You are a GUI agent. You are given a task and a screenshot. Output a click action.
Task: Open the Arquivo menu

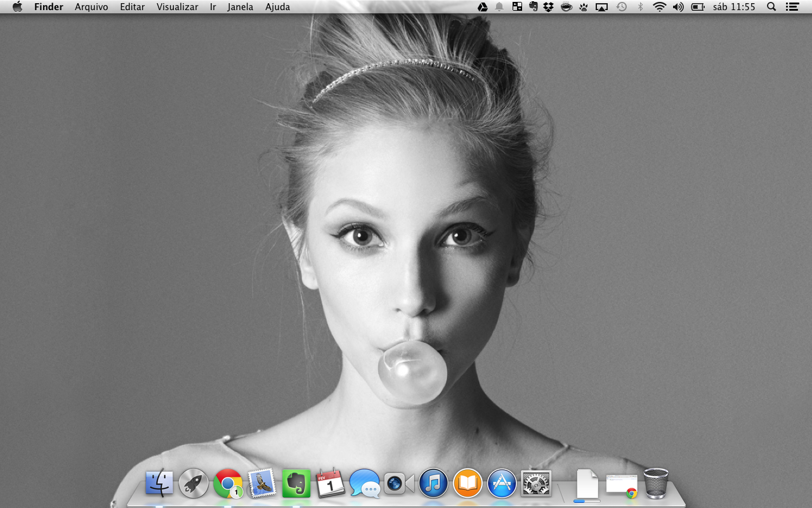91,7
